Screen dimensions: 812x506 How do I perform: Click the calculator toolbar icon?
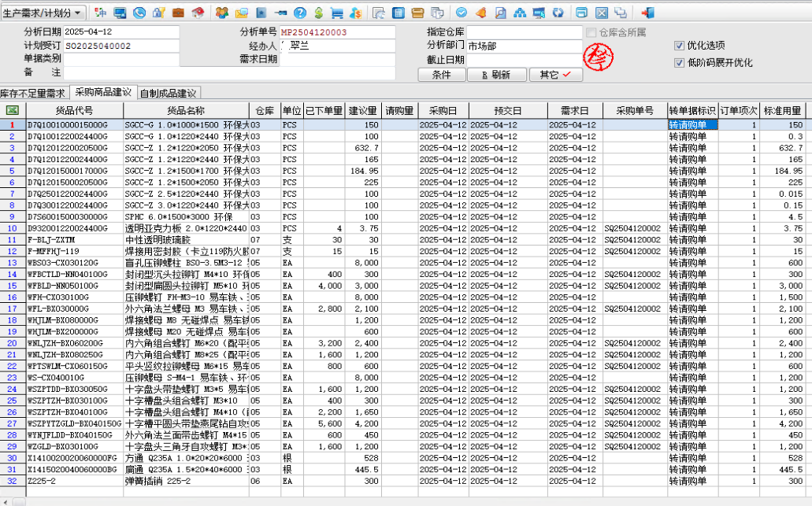point(399,13)
